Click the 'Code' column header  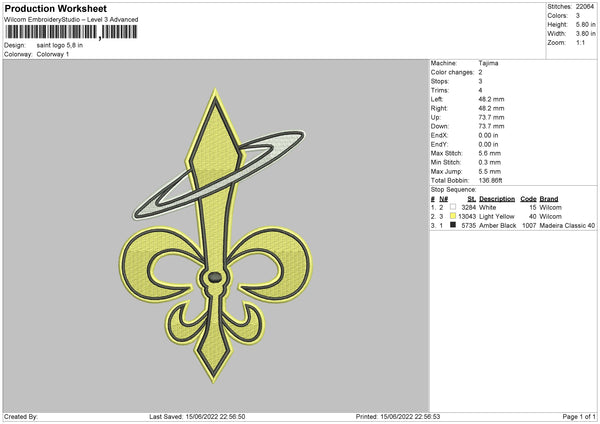[528, 199]
